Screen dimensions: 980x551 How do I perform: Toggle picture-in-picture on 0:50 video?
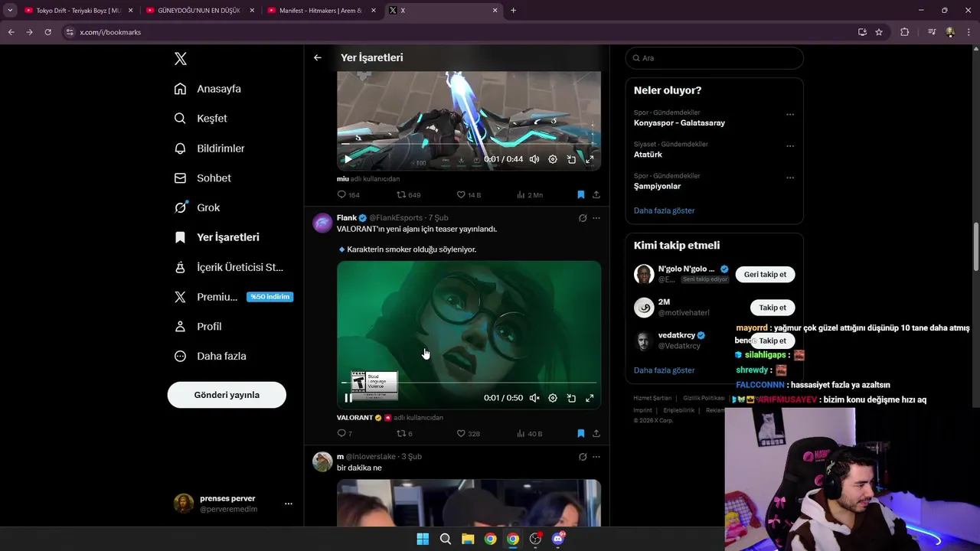pos(571,398)
